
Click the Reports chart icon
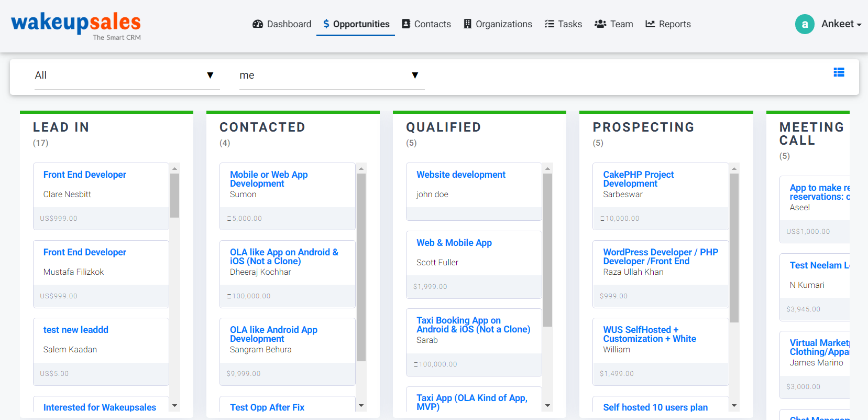pyautogui.click(x=650, y=24)
